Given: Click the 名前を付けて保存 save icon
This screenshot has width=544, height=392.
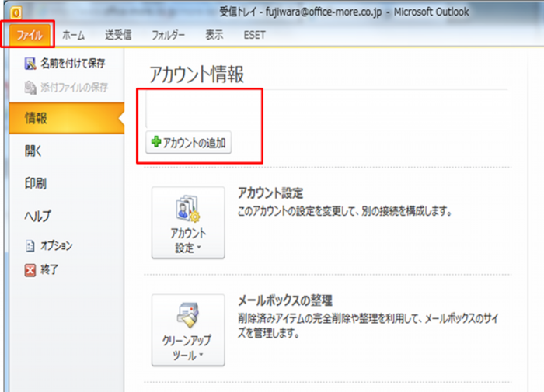Looking at the screenshot, I should click(x=30, y=64).
